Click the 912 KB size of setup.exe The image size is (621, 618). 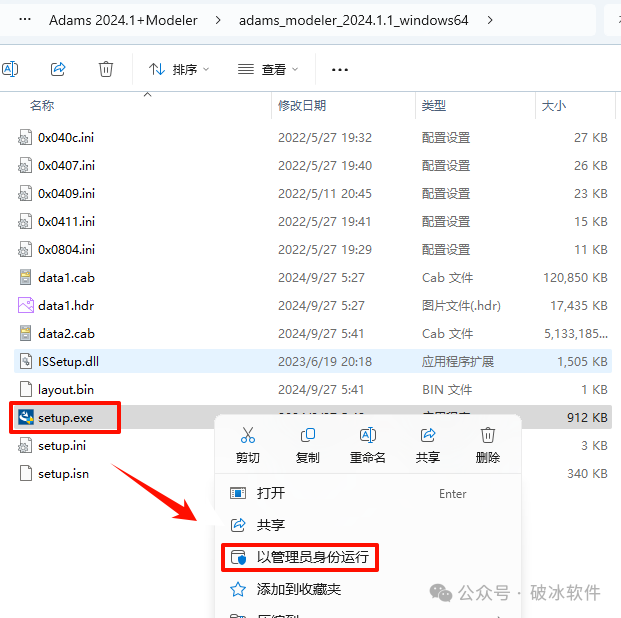click(x=587, y=418)
